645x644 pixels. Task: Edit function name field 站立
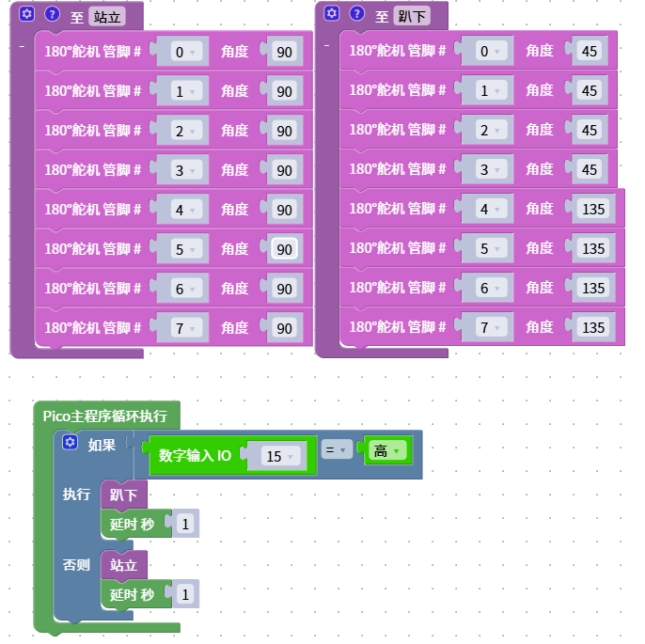pos(107,17)
